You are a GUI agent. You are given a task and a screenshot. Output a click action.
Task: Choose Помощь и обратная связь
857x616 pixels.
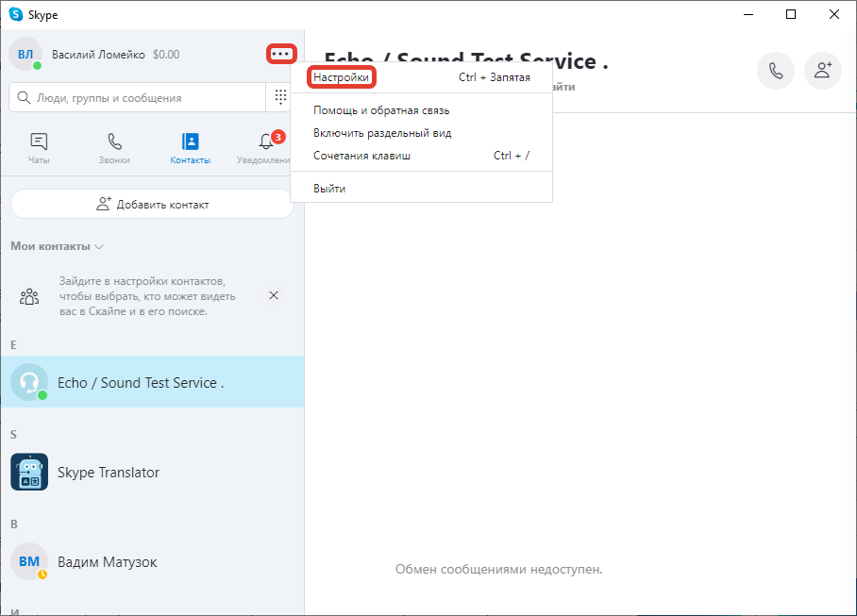coord(381,110)
